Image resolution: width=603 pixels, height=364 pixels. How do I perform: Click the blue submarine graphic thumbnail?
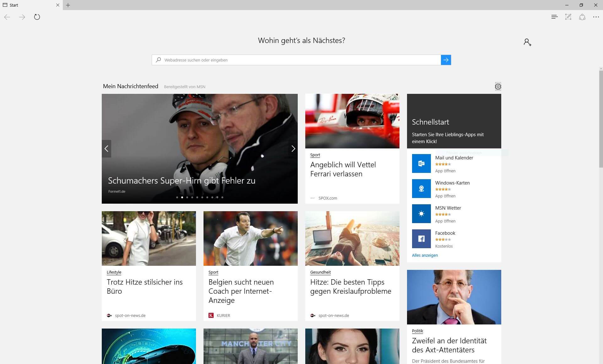149,346
